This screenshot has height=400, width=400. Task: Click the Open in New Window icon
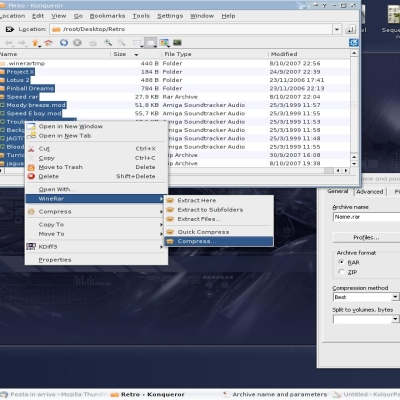tap(31, 126)
